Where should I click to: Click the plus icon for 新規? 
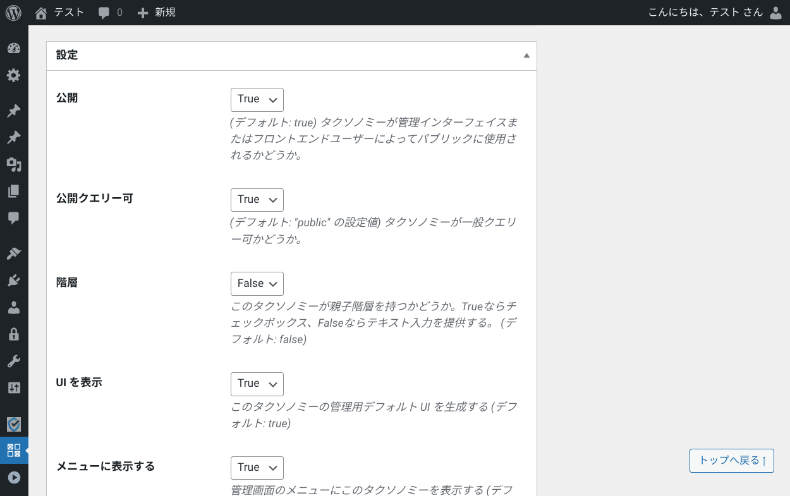[143, 13]
